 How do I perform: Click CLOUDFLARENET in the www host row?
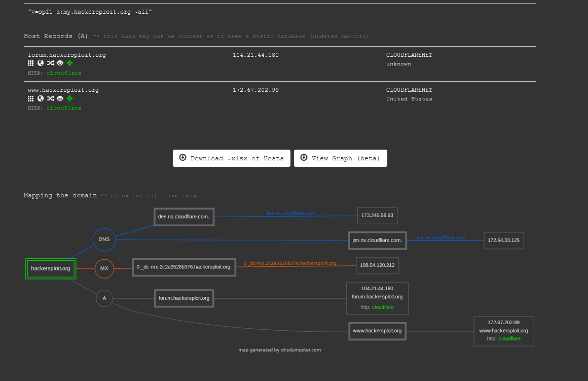[409, 90]
